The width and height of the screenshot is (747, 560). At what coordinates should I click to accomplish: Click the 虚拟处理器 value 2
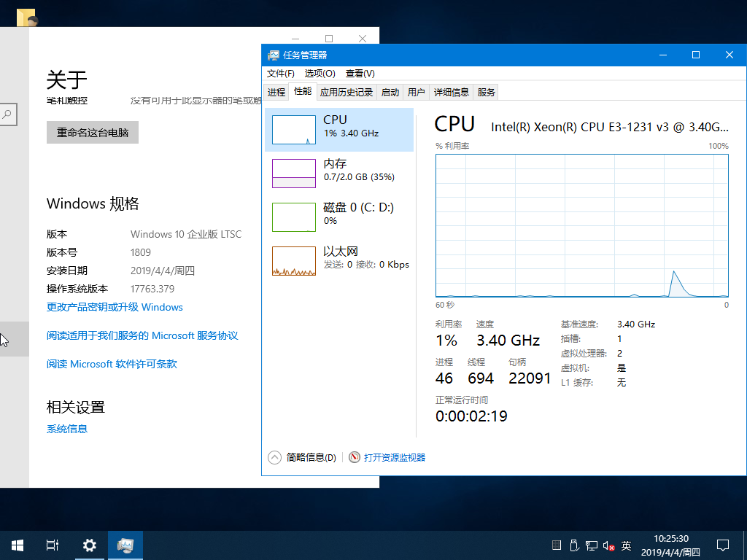pos(620,354)
